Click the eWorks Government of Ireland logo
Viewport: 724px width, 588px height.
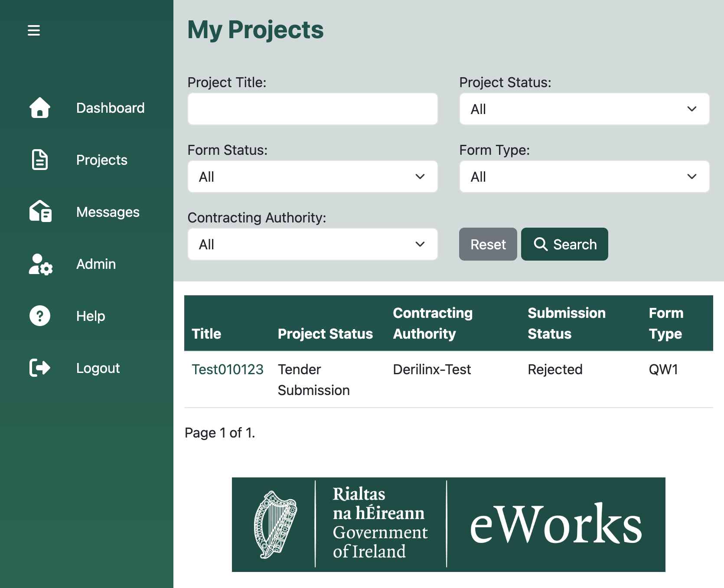[449, 525]
